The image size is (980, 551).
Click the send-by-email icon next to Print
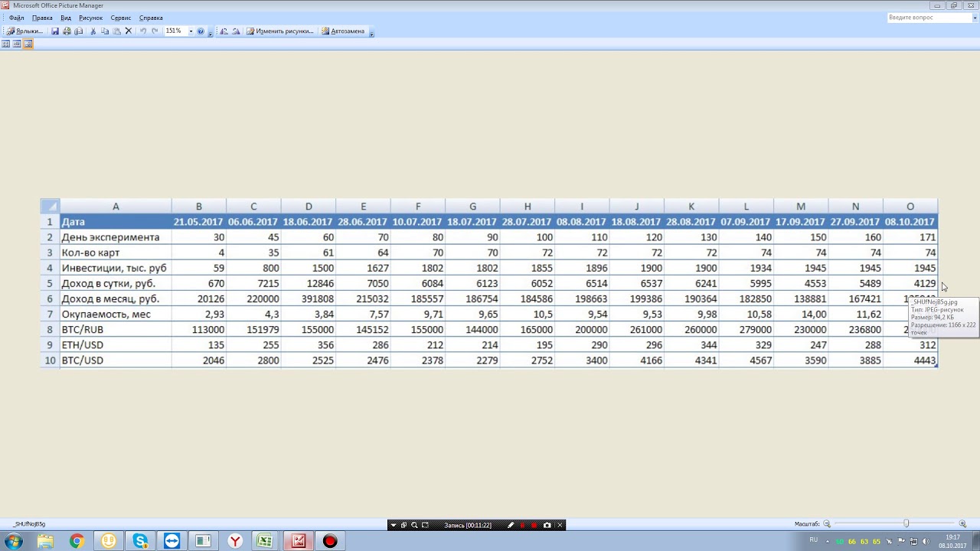tap(78, 31)
